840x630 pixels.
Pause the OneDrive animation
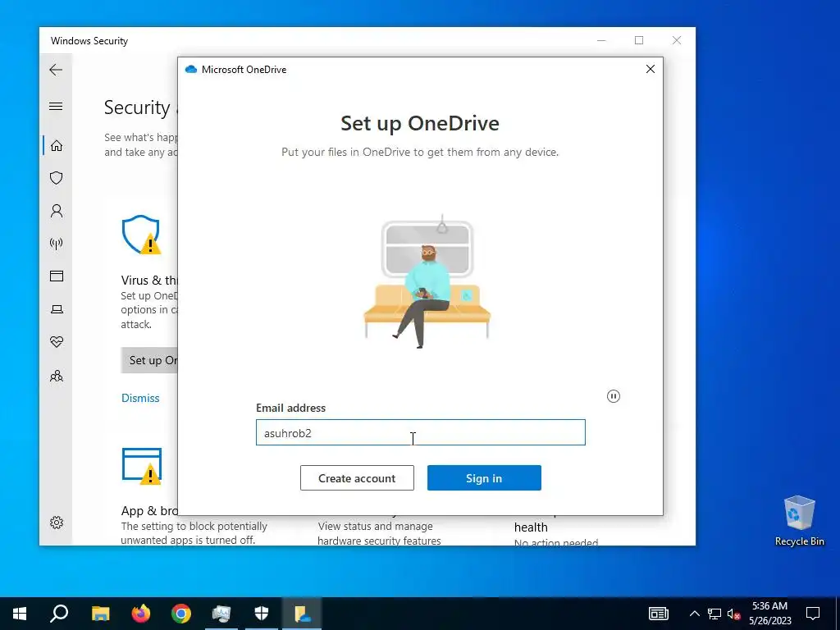[x=614, y=396]
